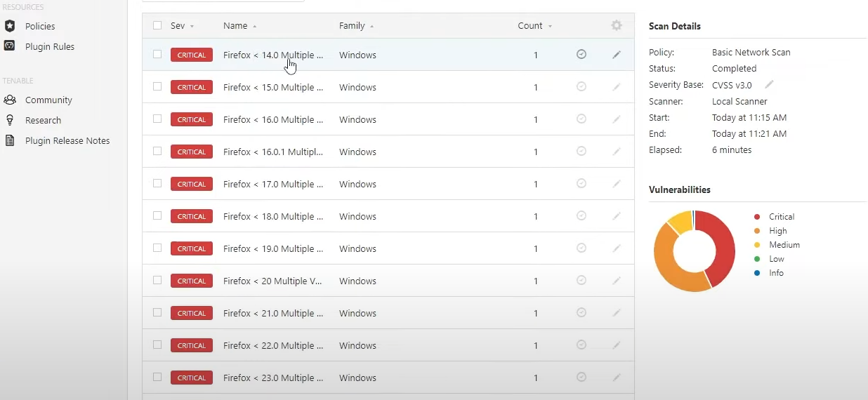The height and width of the screenshot is (400, 868).
Task: Go to the Community sidebar item
Action: click(x=48, y=100)
